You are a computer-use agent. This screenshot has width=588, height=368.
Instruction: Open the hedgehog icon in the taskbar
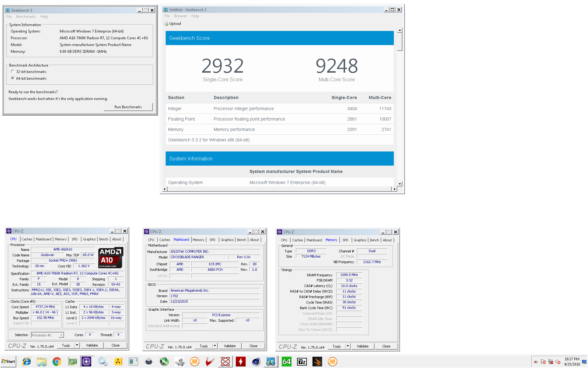pos(149,362)
